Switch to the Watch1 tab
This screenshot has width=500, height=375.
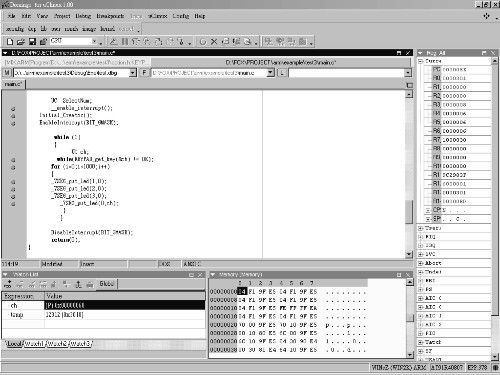click(x=34, y=343)
